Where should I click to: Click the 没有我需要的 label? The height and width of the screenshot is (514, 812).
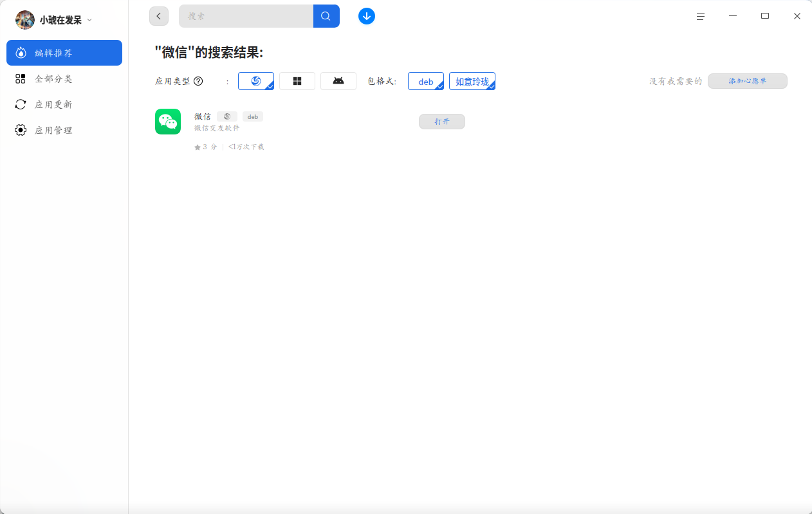(676, 81)
